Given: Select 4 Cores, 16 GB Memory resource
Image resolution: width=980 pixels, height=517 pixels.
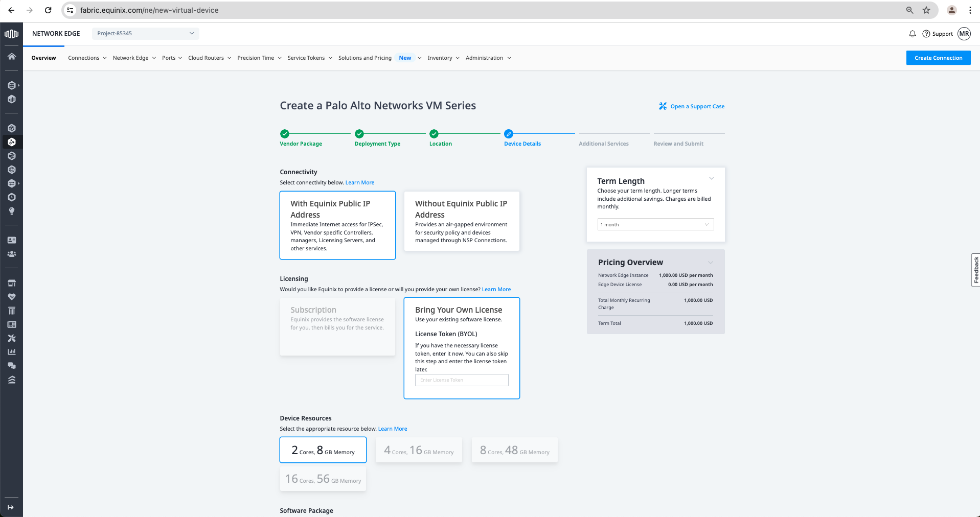Looking at the screenshot, I should [419, 450].
